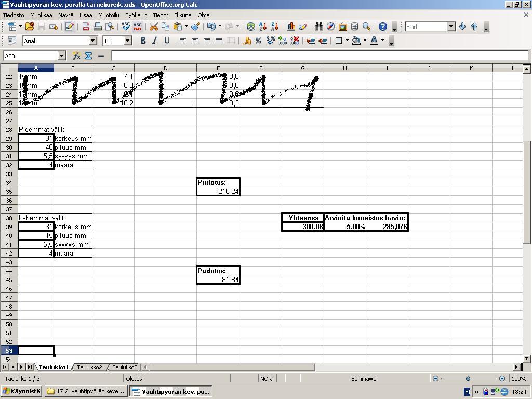
Task: Add a decimal place to number format
Action: click(x=283, y=41)
